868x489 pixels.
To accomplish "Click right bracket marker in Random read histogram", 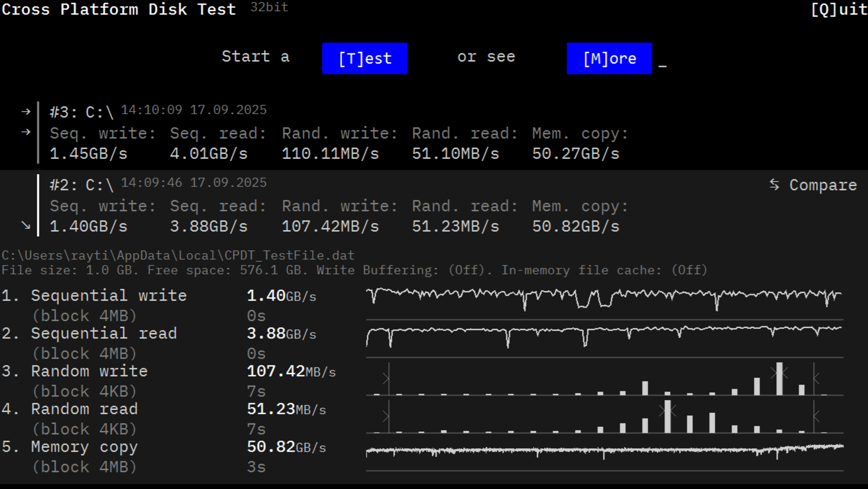I will click(x=815, y=416).
